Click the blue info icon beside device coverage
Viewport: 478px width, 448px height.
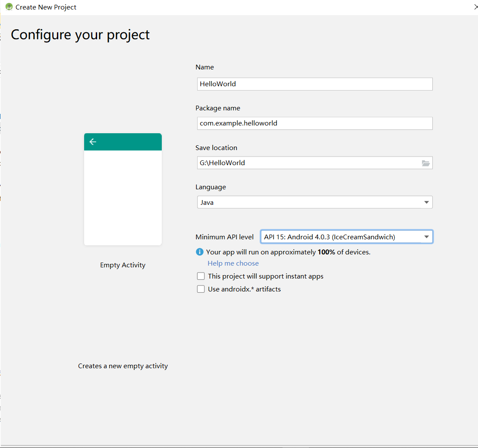pyautogui.click(x=199, y=252)
